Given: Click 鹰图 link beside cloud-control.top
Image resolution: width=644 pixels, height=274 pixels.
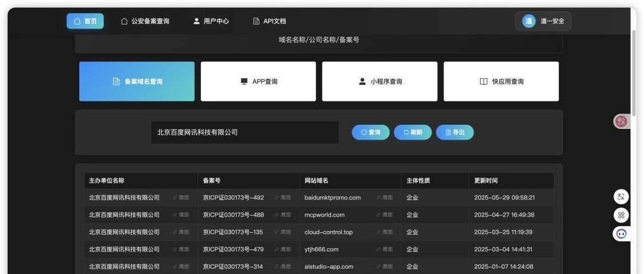Looking at the screenshot, I should click(385, 232).
